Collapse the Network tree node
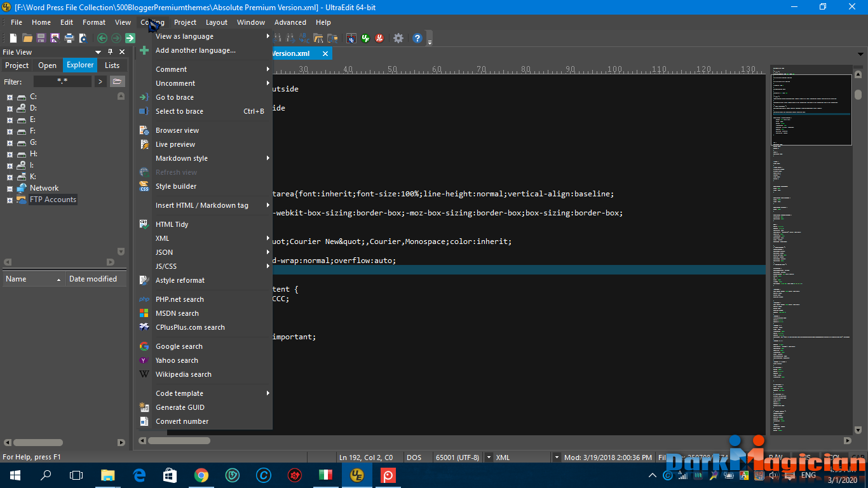This screenshot has width=868, height=488. coord(10,189)
